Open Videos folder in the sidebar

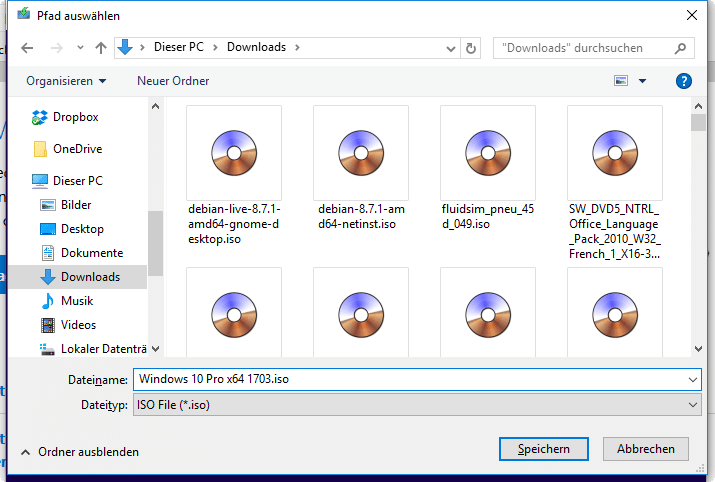(78, 325)
